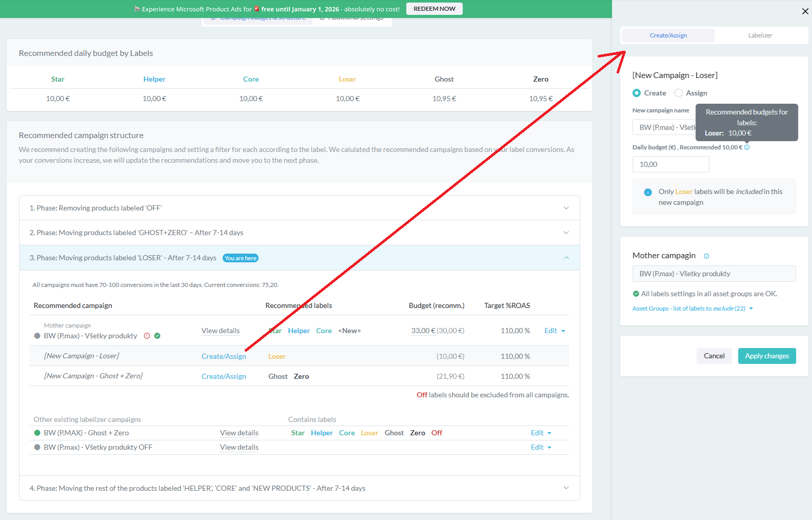Click the info icon next to Daily budget
812x520 pixels.
[747, 147]
